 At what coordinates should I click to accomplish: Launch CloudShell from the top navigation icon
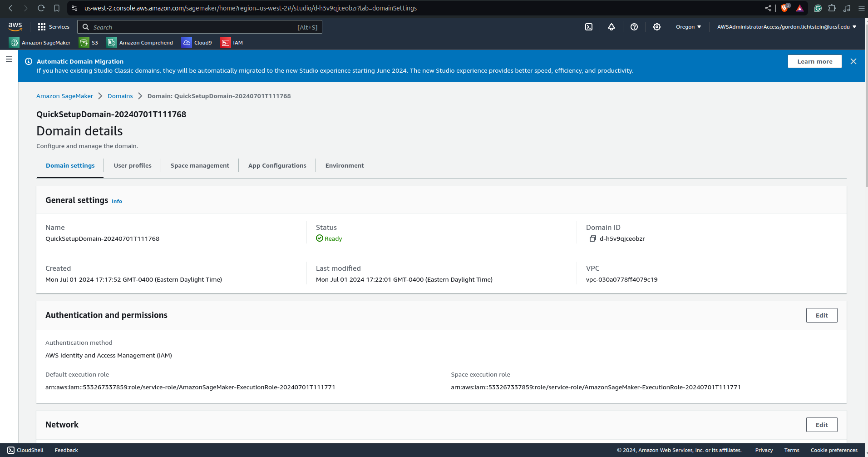589,27
